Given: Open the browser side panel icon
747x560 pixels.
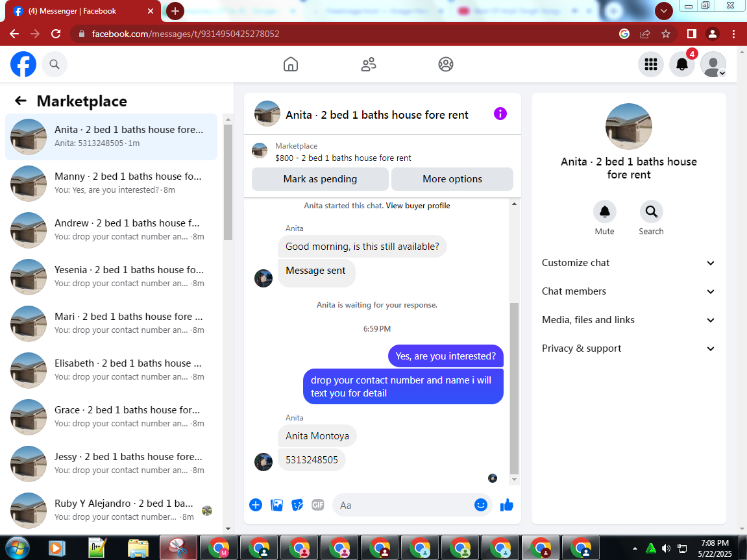Looking at the screenshot, I should pos(691,34).
